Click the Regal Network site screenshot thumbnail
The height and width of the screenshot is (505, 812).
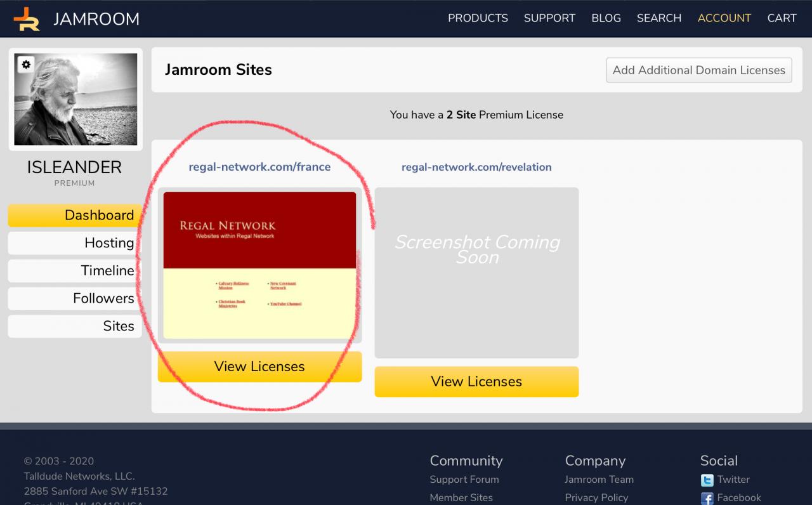tap(259, 265)
